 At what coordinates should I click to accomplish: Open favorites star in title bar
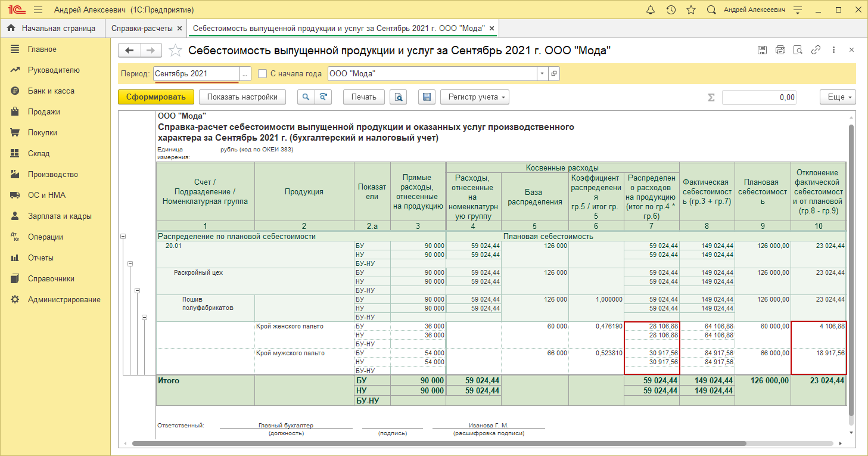(x=691, y=10)
